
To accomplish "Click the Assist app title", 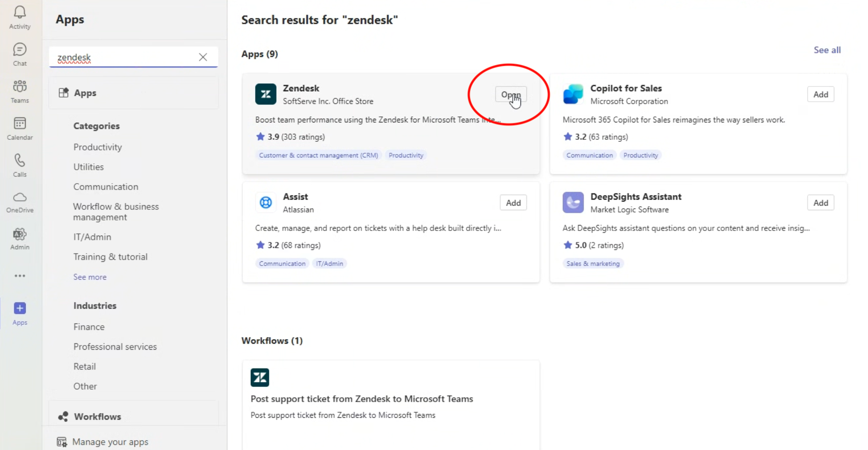I will [295, 197].
